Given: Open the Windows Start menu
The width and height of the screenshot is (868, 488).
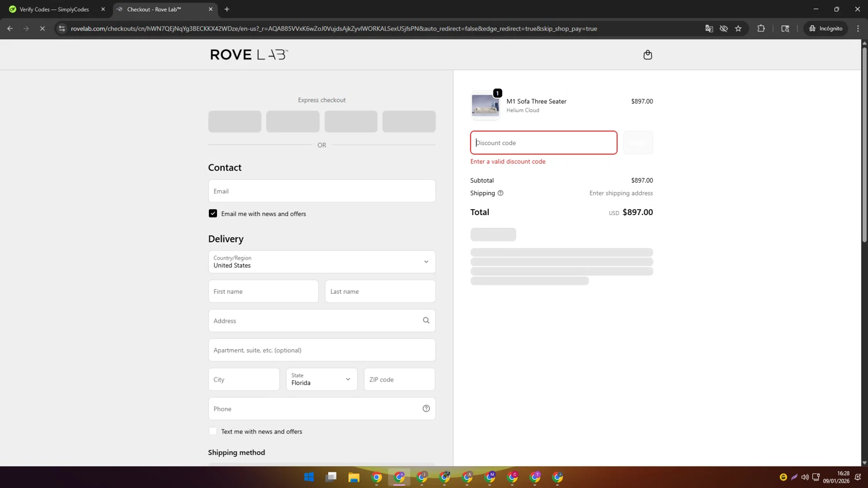Looking at the screenshot, I should click(x=309, y=477).
